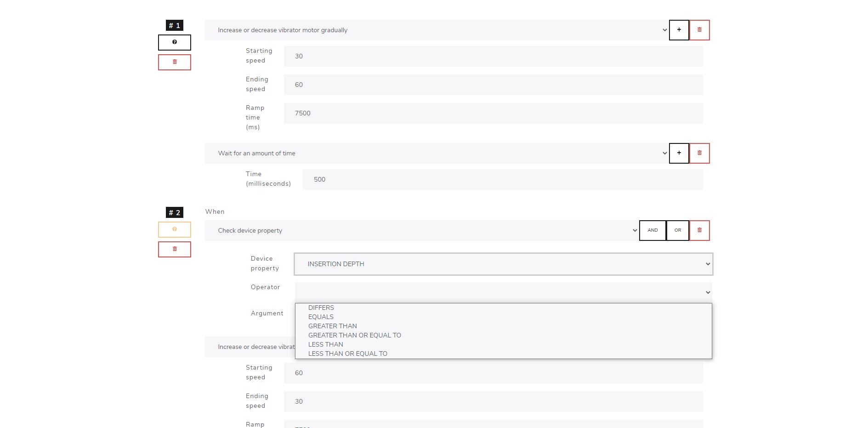Open help for block #1

[x=175, y=42]
